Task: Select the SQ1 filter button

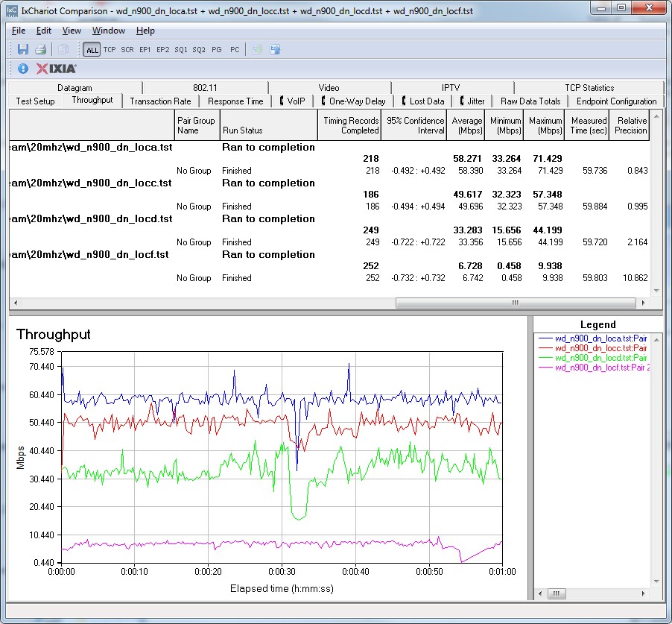Action: (181, 50)
